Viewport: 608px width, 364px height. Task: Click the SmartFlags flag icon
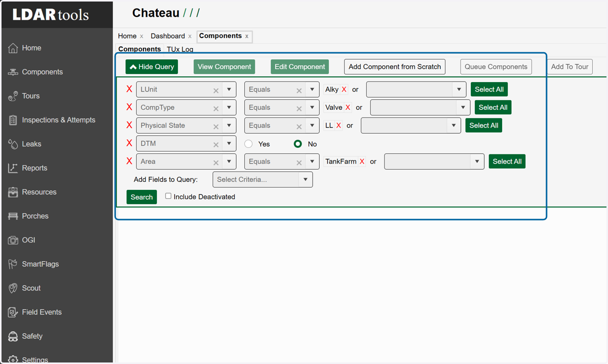point(13,264)
